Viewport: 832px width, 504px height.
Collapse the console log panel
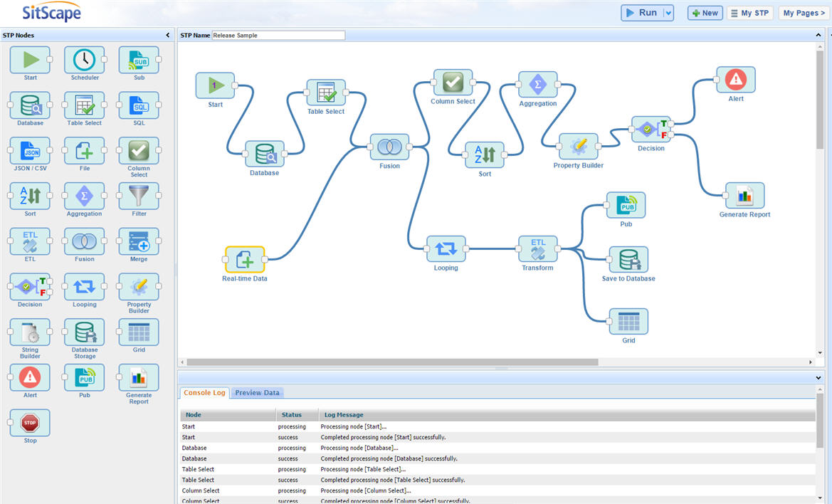pyautogui.click(x=818, y=377)
